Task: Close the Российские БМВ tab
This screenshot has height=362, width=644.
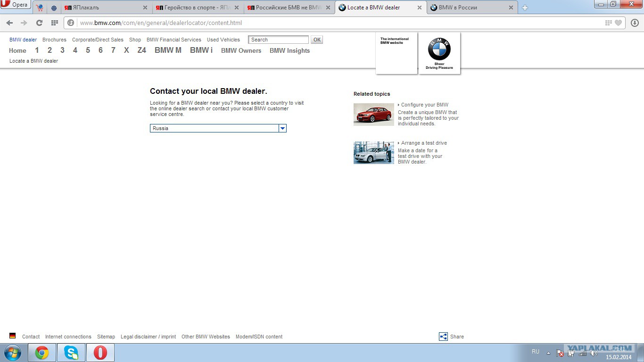Action: (x=328, y=8)
